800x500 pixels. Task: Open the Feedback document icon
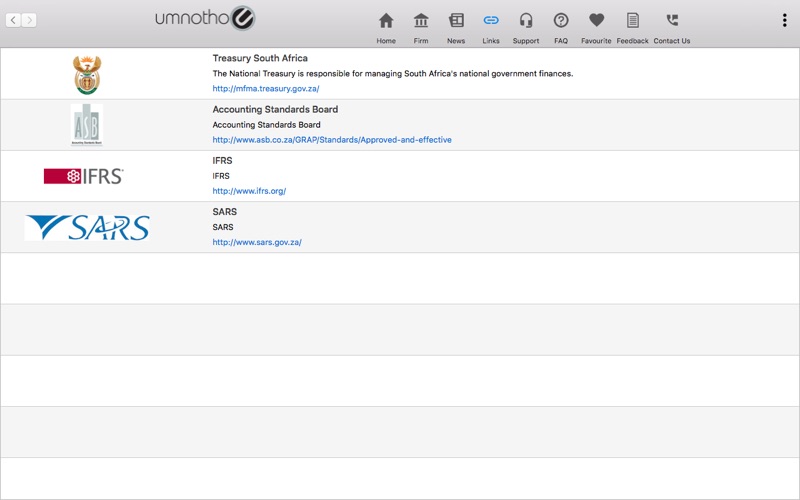632,20
